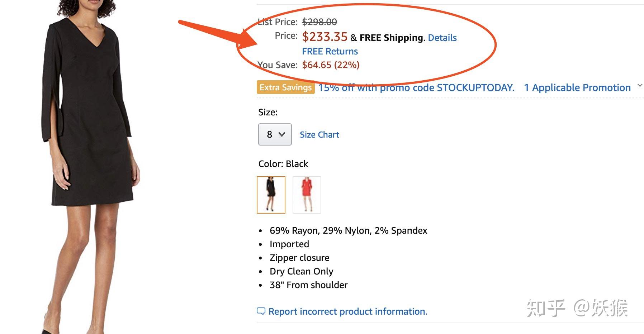
Task: Click the 15% off promo code link
Action: 416,88
